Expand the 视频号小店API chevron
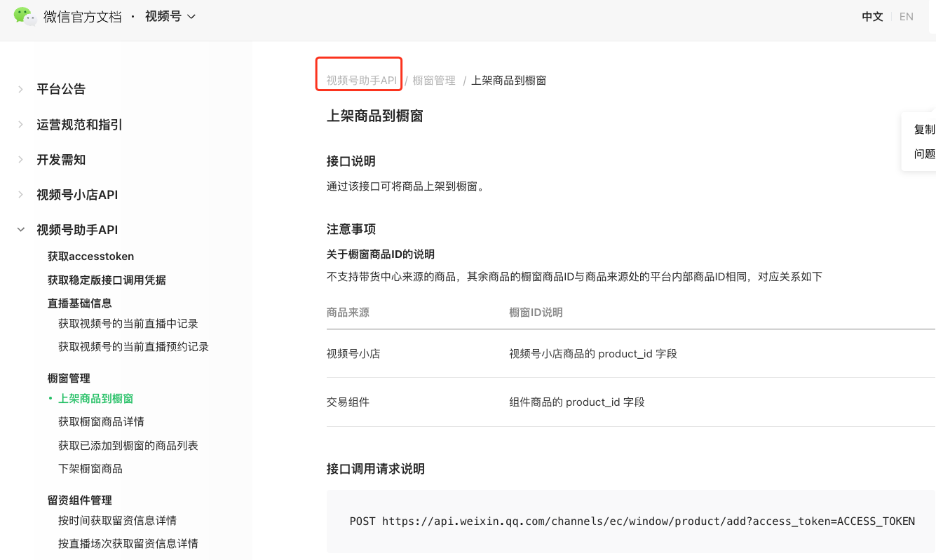The image size is (936, 560). click(x=21, y=195)
